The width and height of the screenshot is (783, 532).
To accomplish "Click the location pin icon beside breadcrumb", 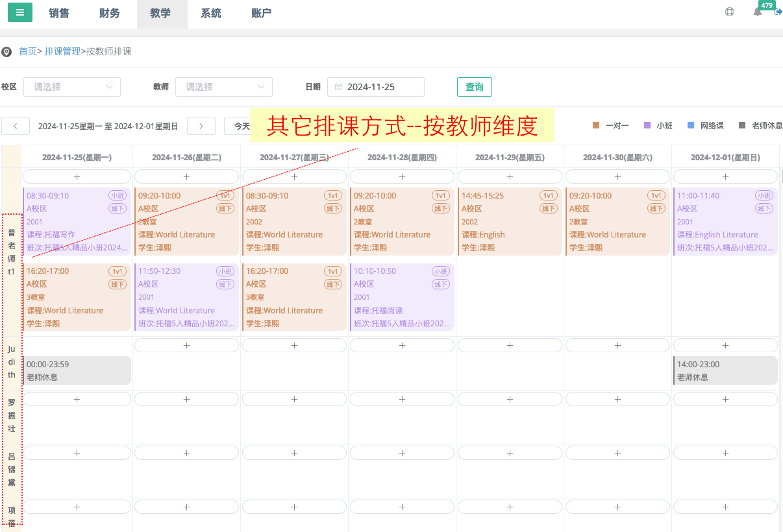I will click(x=6, y=52).
